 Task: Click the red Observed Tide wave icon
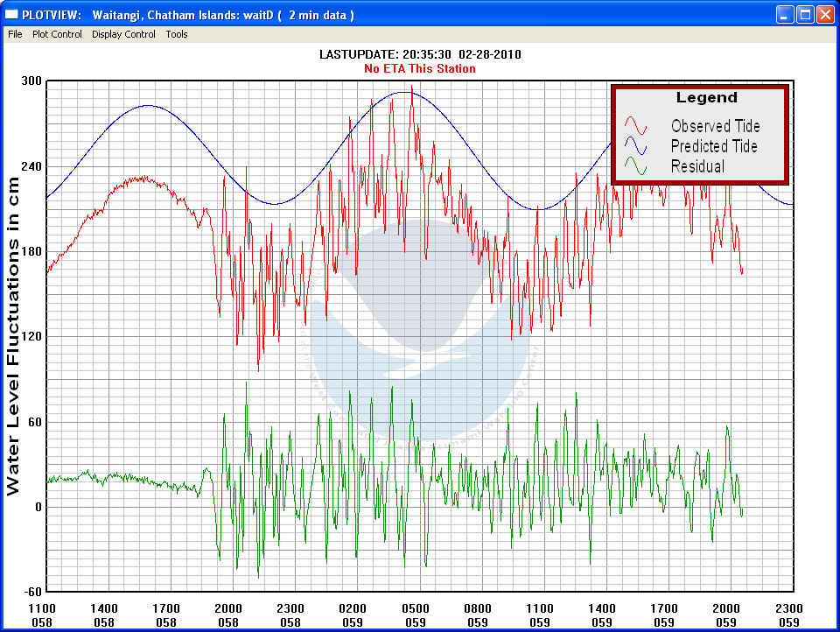(635, 127)
